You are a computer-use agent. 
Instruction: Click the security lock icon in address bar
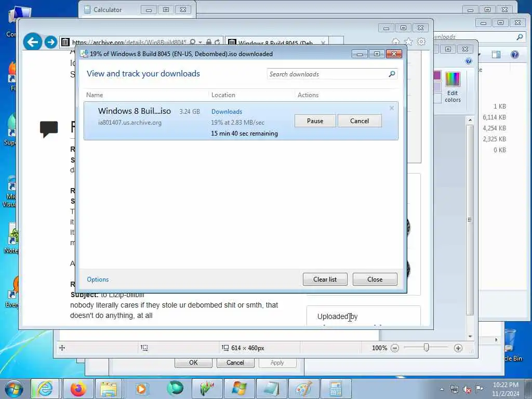pyautogui.click(x=209, y=42)
